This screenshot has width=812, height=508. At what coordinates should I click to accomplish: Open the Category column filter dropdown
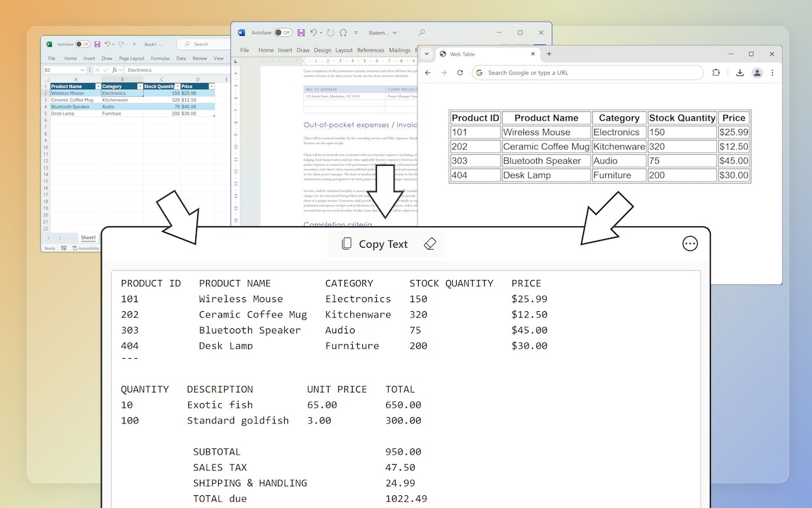tap(140, 86)
